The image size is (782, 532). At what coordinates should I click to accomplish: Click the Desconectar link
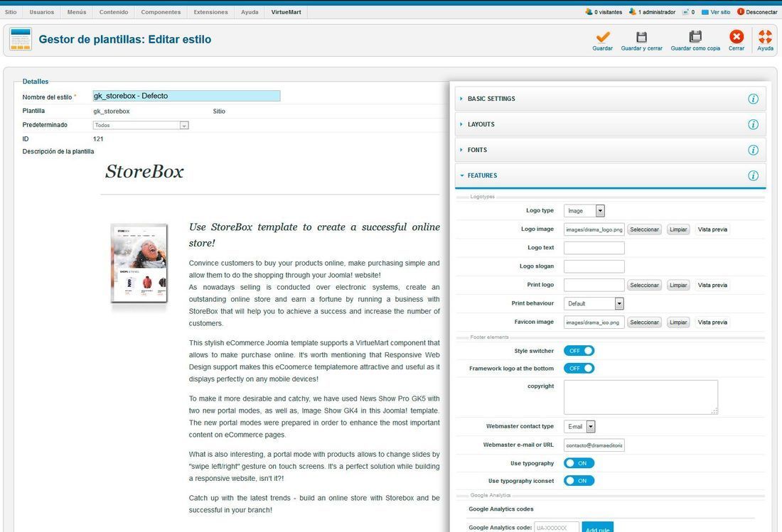coord(761,12)
